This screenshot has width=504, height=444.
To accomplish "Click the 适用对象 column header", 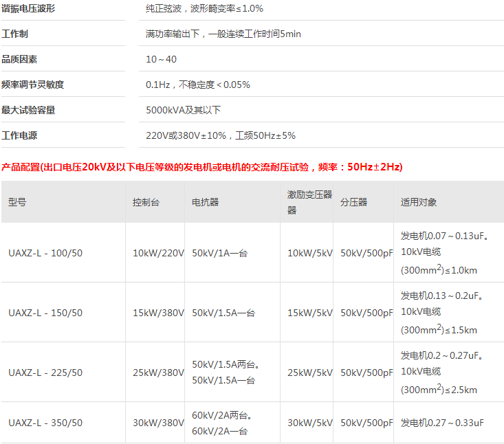I will coord(419,202).
